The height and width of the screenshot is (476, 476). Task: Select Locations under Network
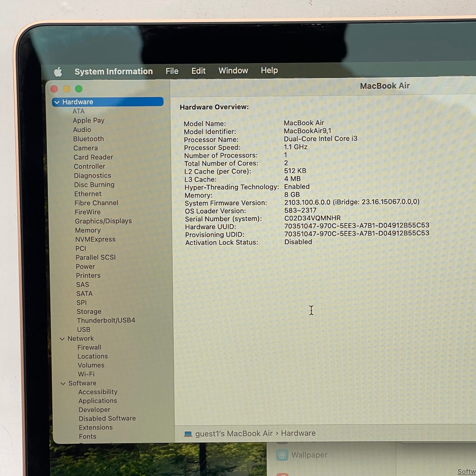(93, 356)
